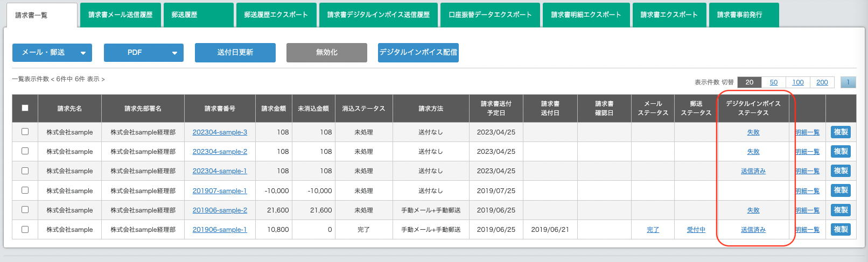Open the 請求書一覧 tab
The width and height of the screenshot is (868, 262).
click(42, 15)
